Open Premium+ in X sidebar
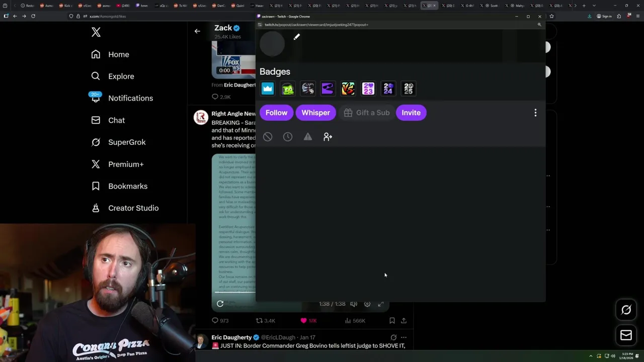 tap(117, 164)
